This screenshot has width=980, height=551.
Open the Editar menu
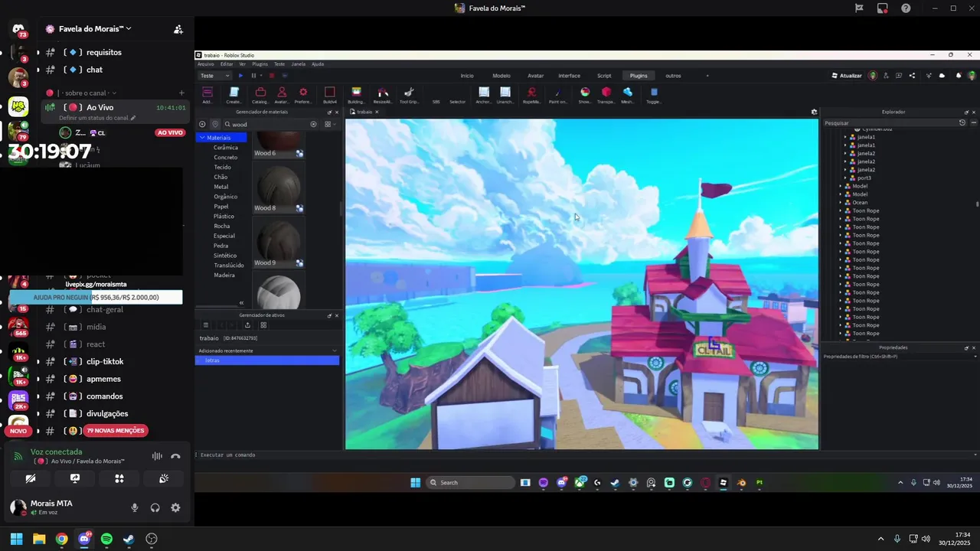(x=227, y=64)
